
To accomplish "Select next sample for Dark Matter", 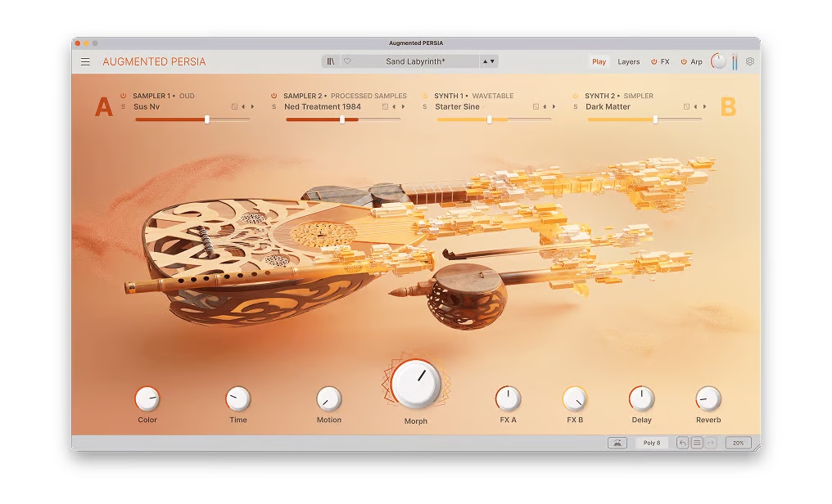I will (704, 107).
